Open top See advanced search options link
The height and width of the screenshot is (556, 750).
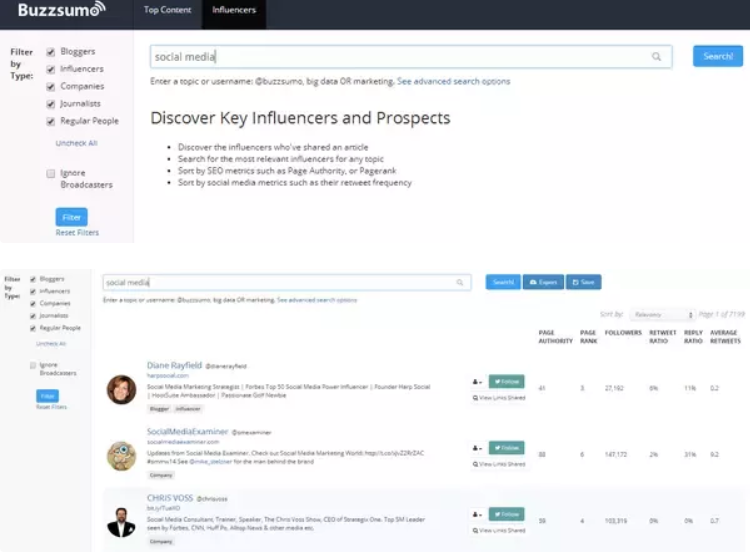tap(453, 81)
